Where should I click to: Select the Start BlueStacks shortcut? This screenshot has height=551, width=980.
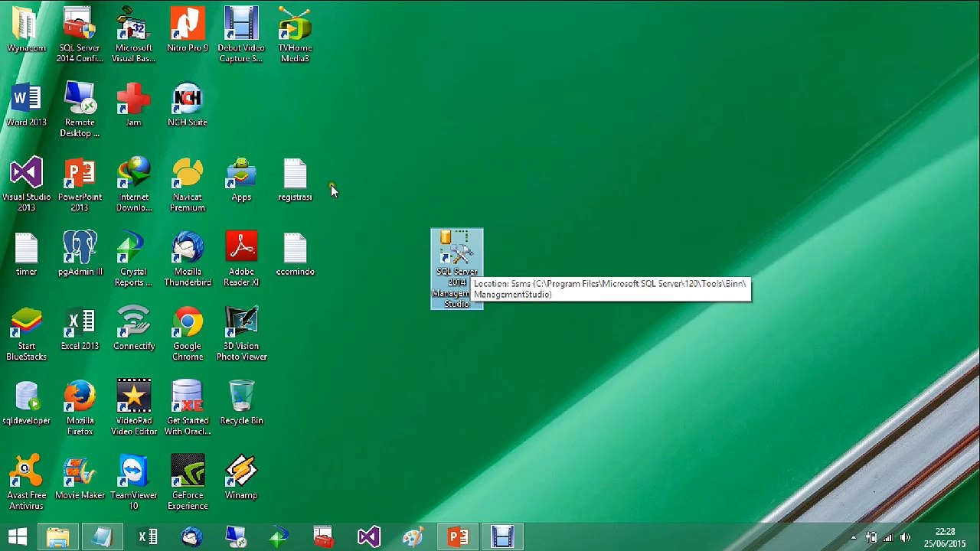26,333
